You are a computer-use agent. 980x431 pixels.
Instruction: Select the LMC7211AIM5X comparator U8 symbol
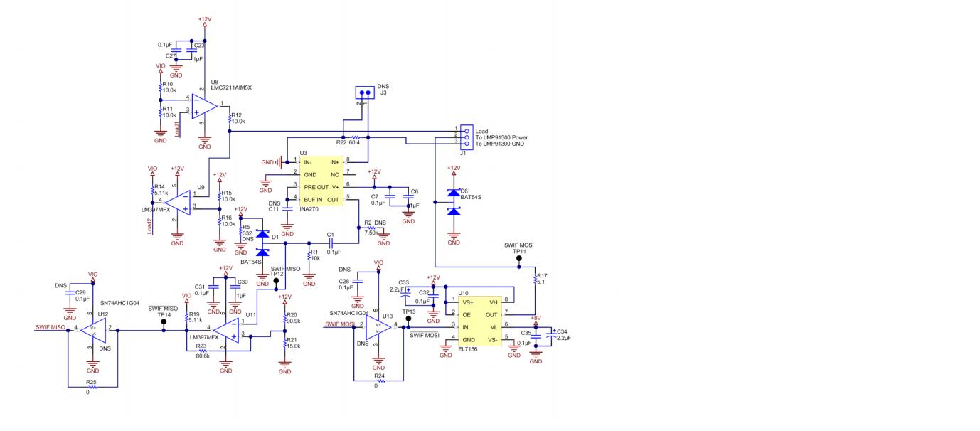(204, 106)
